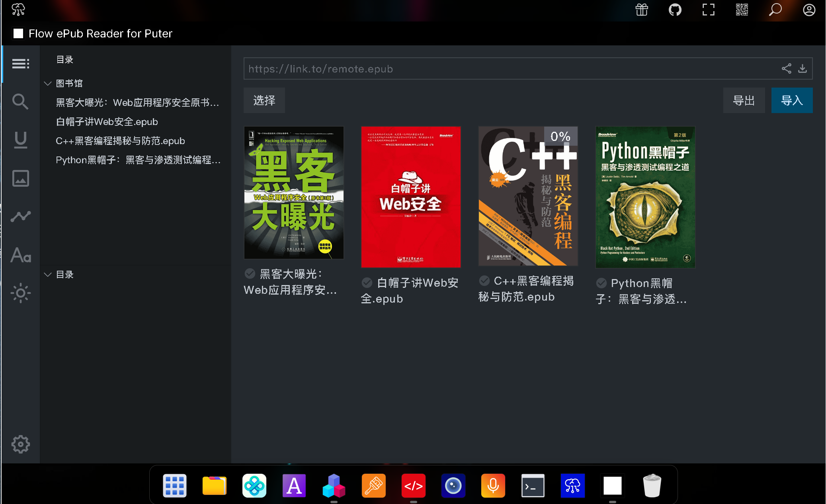This screenshot has width=826, height=504.
Task: Collapse the 图书馆 library section
Action: pyautogui.click(x=48, y=83)
